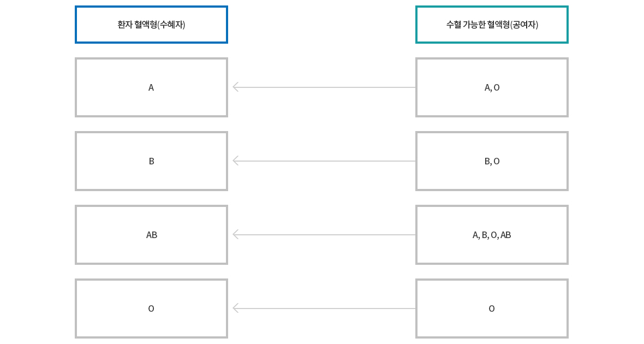Click the arrowhead pointing to recipient O box
644x344 pixels.
236,309
